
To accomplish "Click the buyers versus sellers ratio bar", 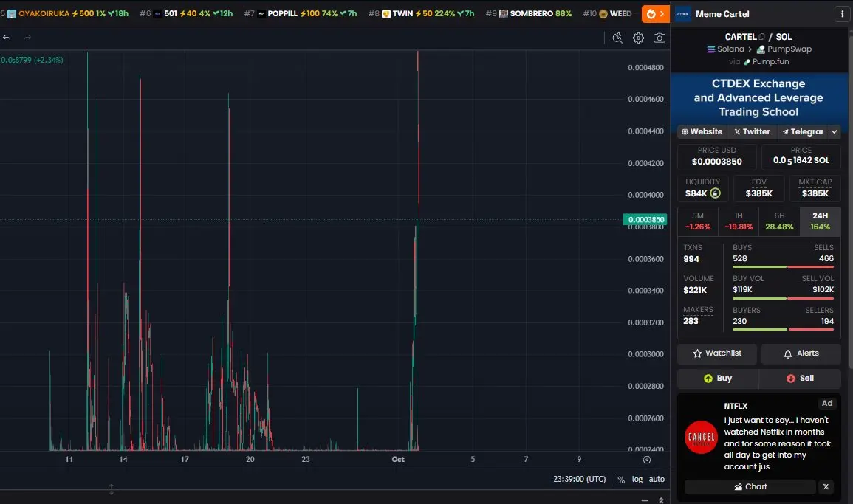I will click(784, 329).
